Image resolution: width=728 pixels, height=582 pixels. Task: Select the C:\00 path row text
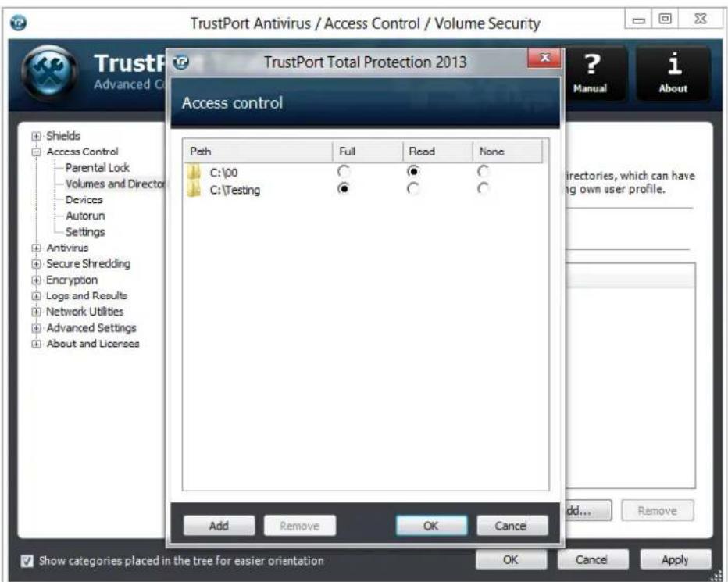pos(223,173)
